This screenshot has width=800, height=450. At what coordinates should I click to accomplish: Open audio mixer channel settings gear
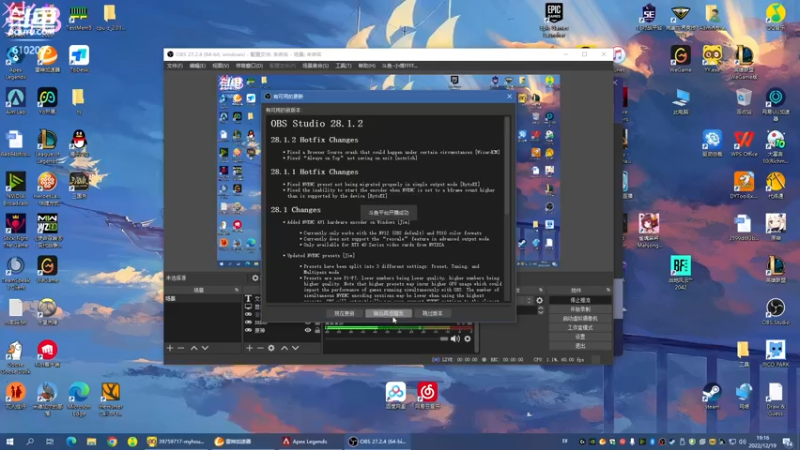[x=467, y=339]
